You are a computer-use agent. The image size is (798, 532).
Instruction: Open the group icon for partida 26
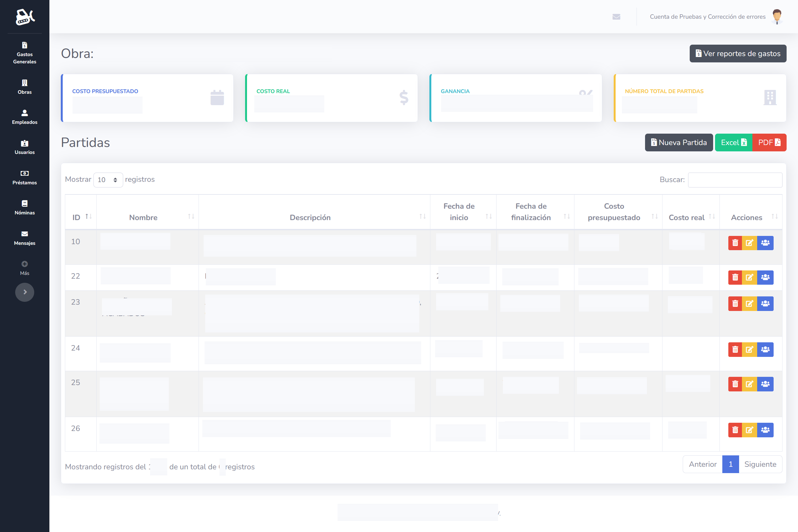(765, 430)
